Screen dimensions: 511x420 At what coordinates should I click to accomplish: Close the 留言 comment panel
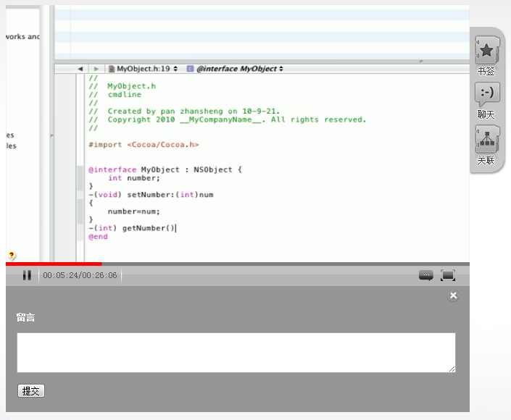tap(453, 295)
